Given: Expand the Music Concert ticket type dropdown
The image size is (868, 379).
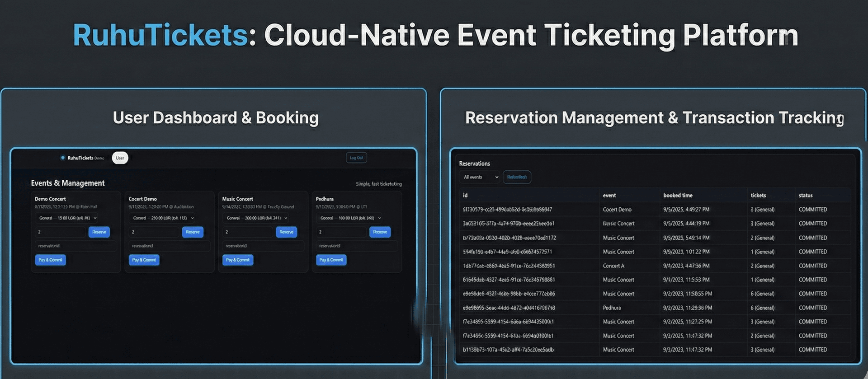Looking at the screenshot, I should tap(255, 218).
